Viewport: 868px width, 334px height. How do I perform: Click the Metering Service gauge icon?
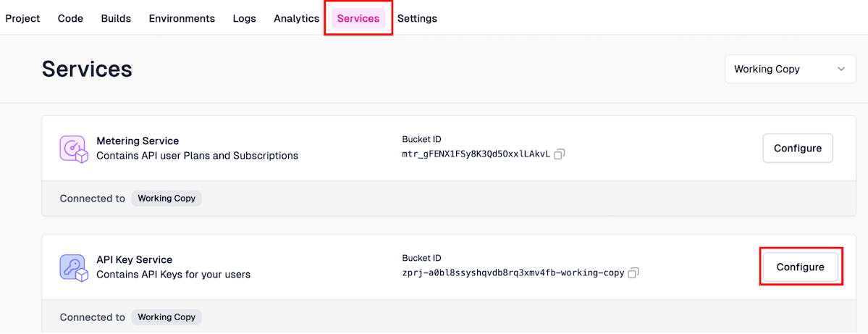pyautogui.click(x=73, y=149)
